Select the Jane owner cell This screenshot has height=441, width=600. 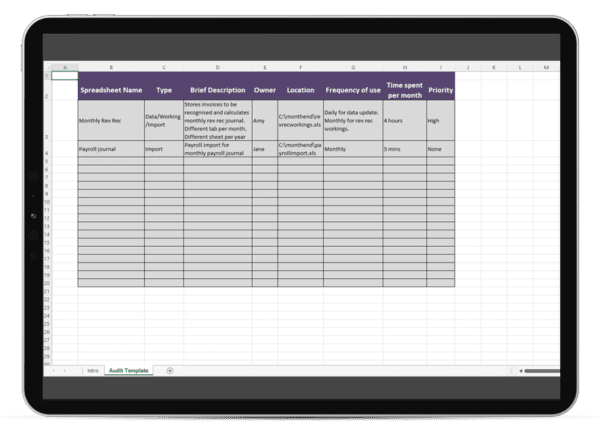[x=265, y=149]
